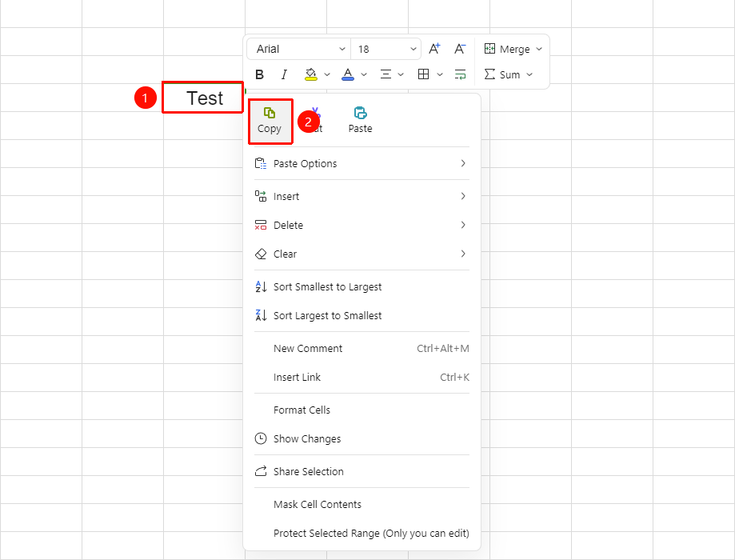
Task: Expand the Delete submenu arrow
Action: click(463, 225)
